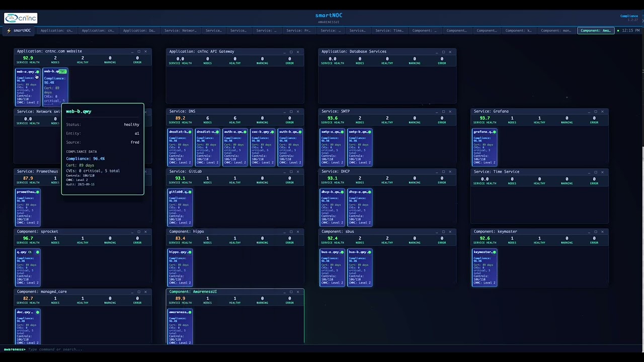Open the Service: Time... tab
Image resolution: width=644 pixels, height=362 pixels.
(389, 31)
